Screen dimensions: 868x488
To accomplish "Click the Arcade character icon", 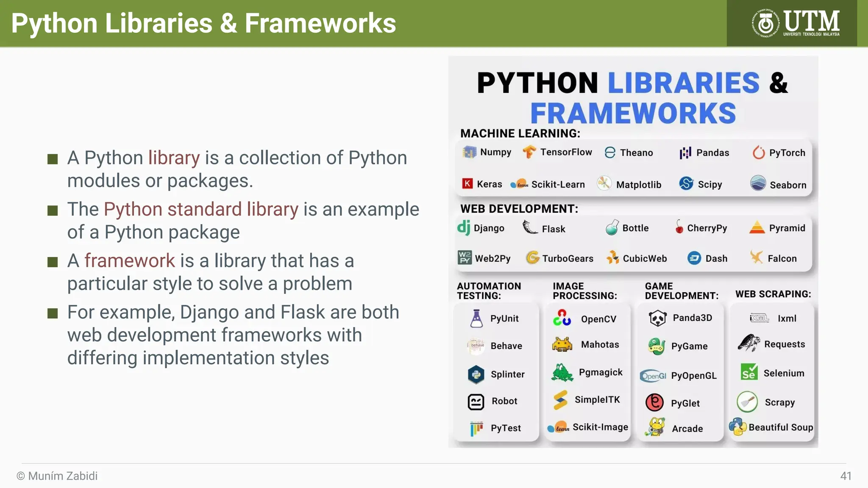I will pos(655,427).
